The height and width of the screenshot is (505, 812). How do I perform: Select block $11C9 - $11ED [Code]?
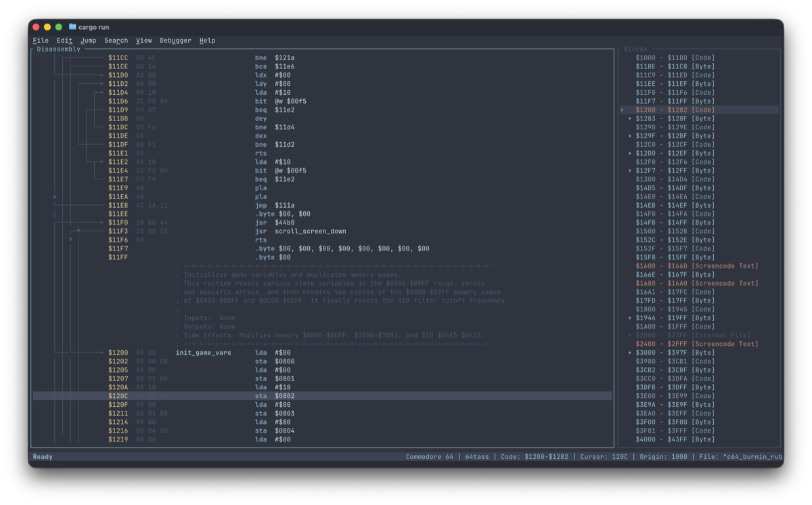[675, 75]
